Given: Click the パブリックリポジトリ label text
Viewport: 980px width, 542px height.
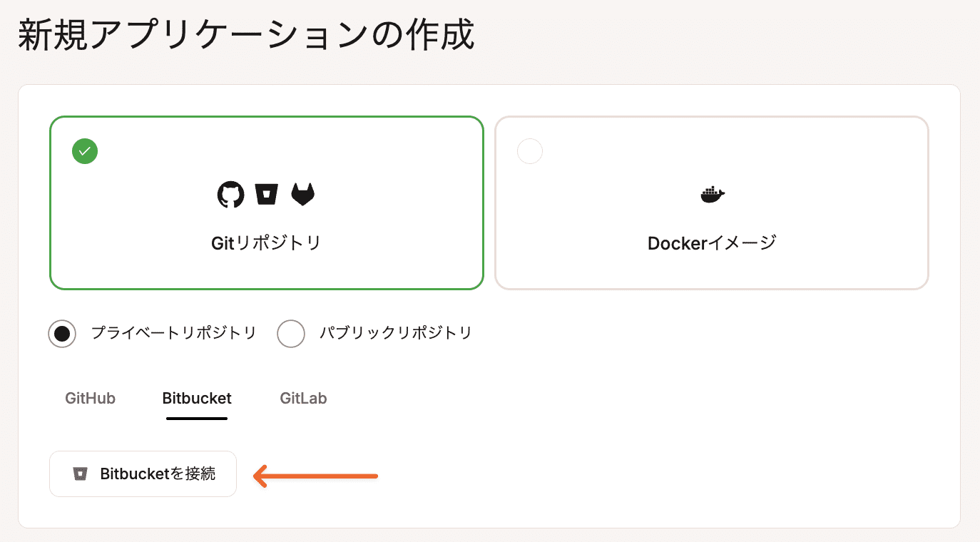Looking at the screenshot, I should point(395,333).
